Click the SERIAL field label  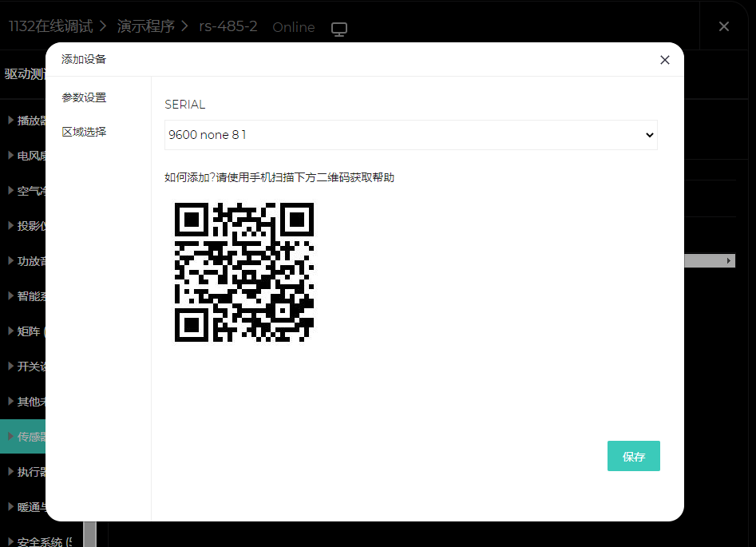[x=184, y=105]
